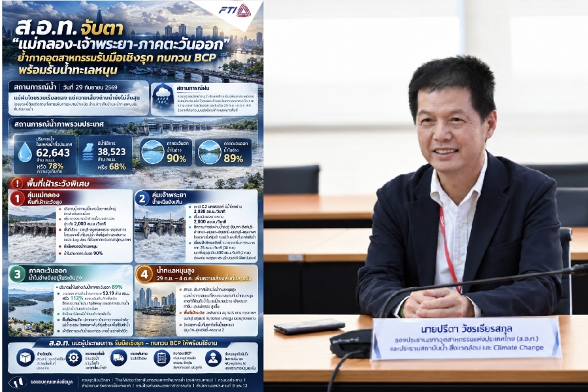
Task: Click the large yellow "89%" figure in the nationwide stats row
Action: point(233,158)
